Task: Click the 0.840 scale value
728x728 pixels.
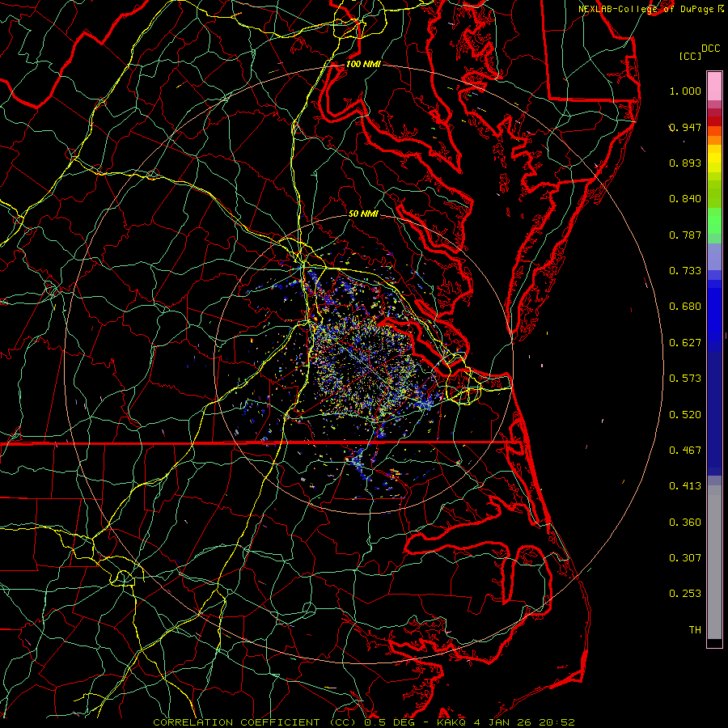Action: pyautogui.click(x=685, y=199)
